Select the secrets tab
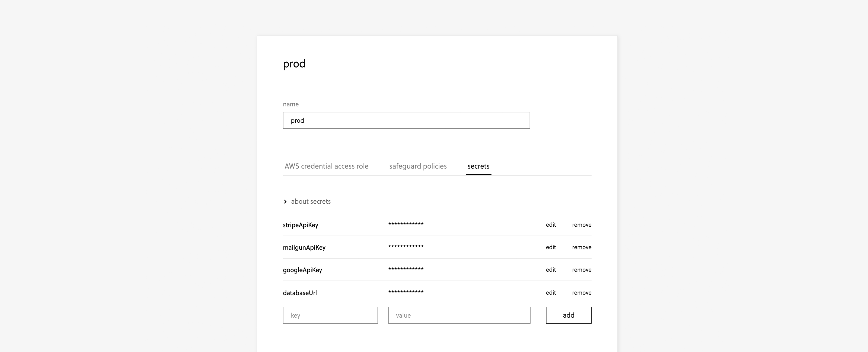This screenshot has width=868, height=352. click(478, 166)
